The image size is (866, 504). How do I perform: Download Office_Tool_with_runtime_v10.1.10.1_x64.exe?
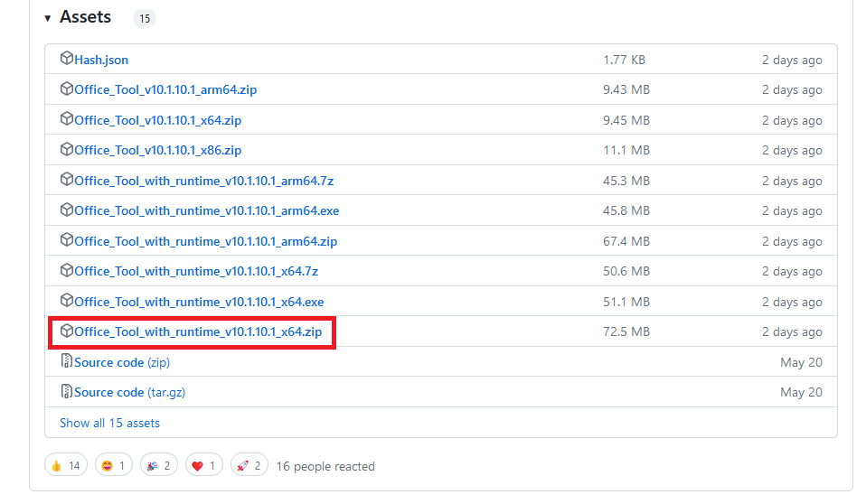(x=199, y=302)
